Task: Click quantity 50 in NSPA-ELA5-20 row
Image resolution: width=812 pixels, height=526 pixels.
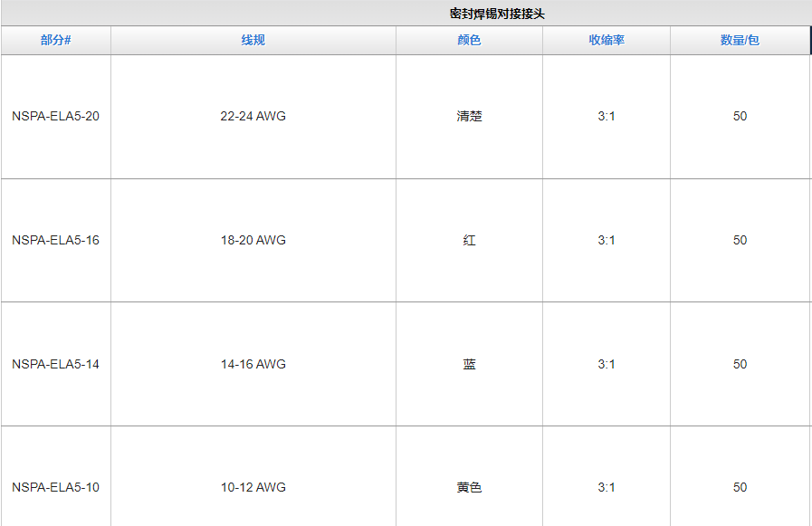Action: tap(740, 116)
